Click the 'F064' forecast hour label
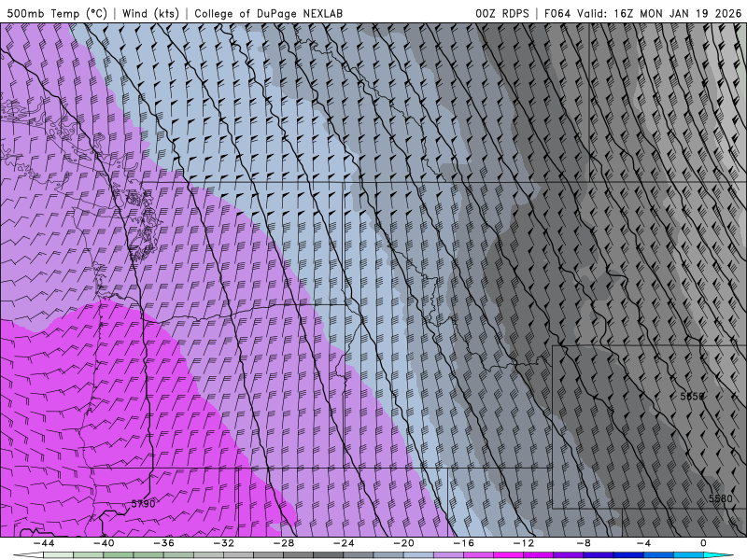 pyautogui.click(x=557, y=13)
